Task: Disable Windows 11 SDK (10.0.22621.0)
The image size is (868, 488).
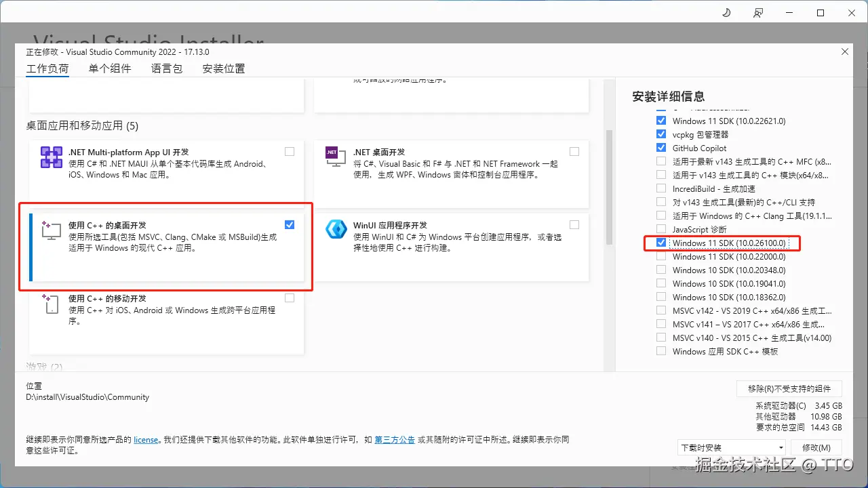Action: 661,120
